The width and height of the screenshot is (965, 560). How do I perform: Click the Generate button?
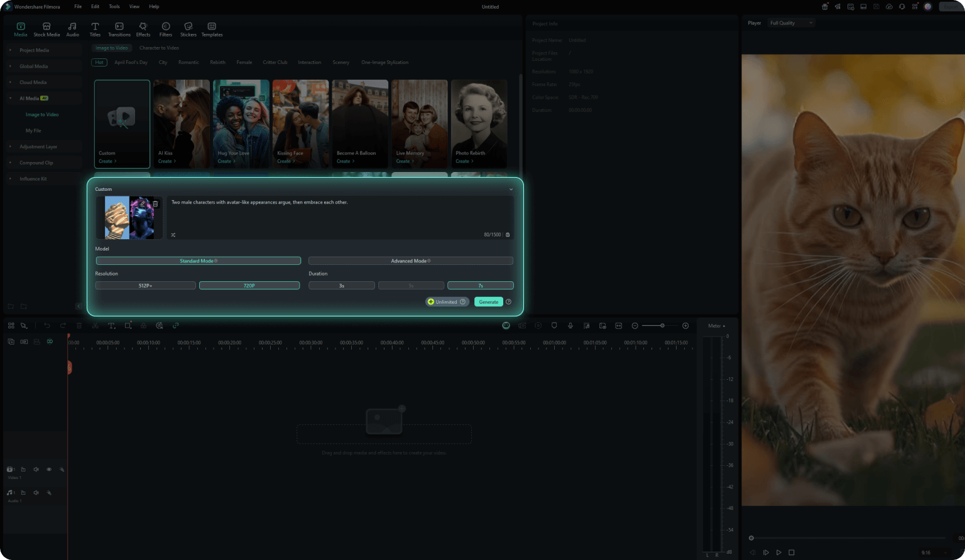pyautogui.click(x=489, y=302)
